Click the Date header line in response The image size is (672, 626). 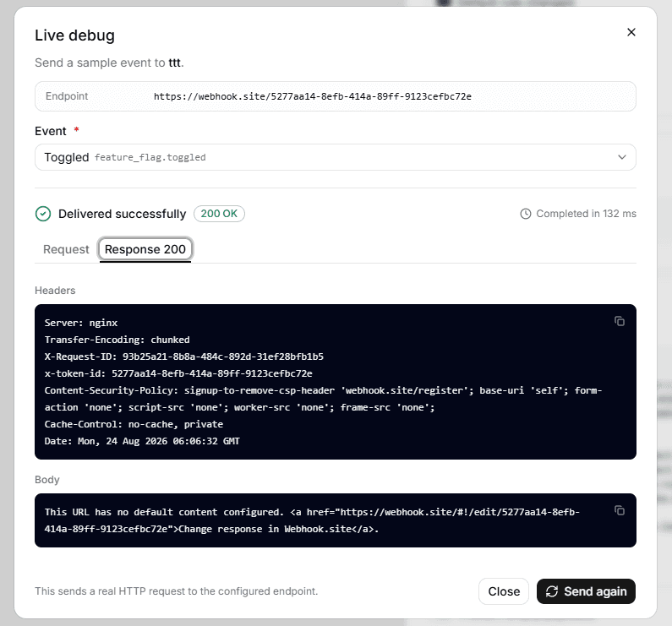tap(142, 441)
